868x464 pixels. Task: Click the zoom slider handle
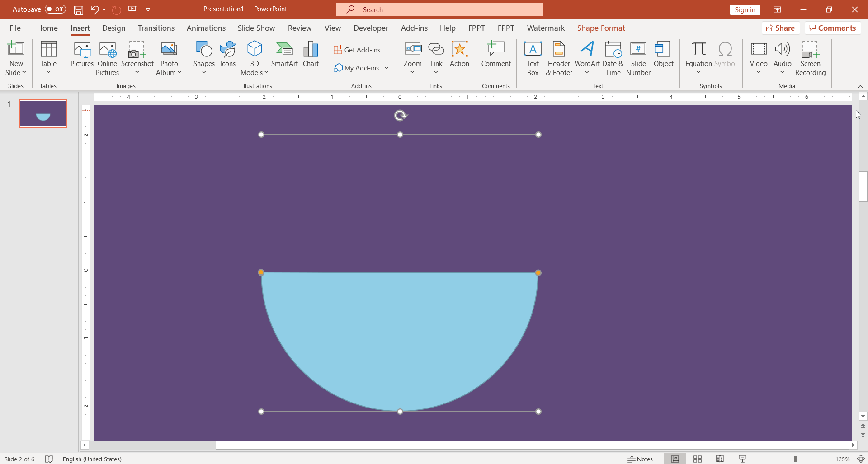point(795,459)
